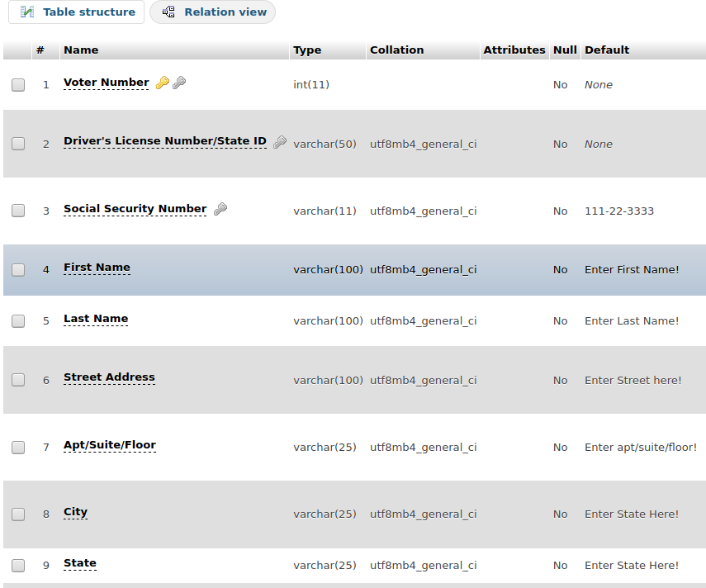Click the table structure icon on the Table structure button
The image size is (706, 588).
(26, 12)
